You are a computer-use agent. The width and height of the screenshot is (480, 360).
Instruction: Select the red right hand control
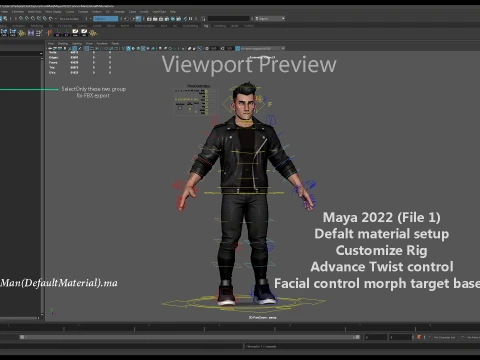(x=182, y=195)
